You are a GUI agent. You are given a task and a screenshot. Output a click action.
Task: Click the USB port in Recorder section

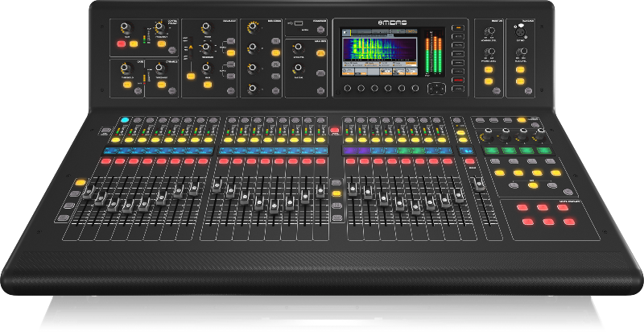click(299, 23)
